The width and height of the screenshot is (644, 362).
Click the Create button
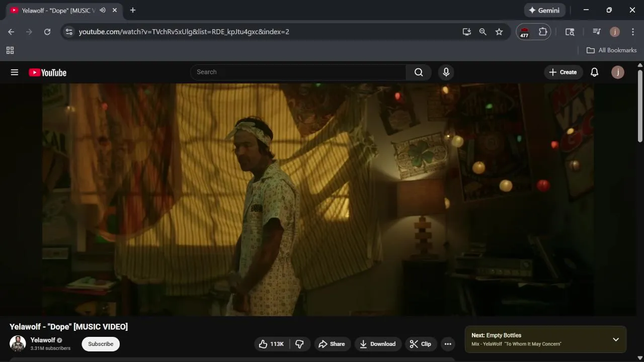point(563,72)
